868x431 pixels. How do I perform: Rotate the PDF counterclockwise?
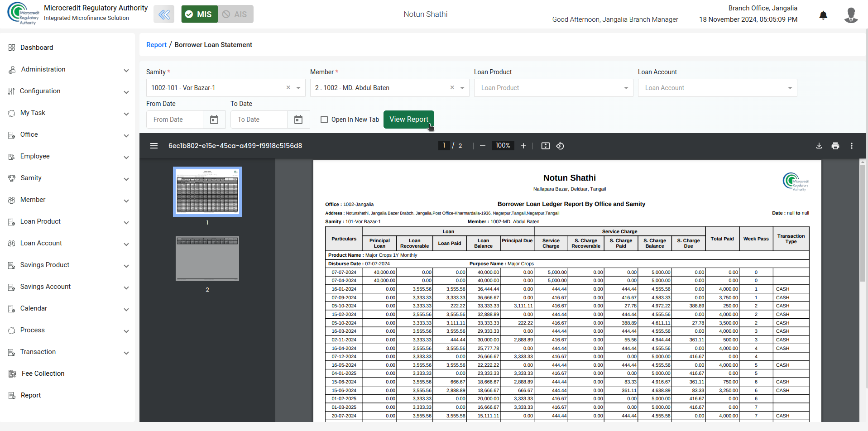pyautogui.click(x=560, y=146)
